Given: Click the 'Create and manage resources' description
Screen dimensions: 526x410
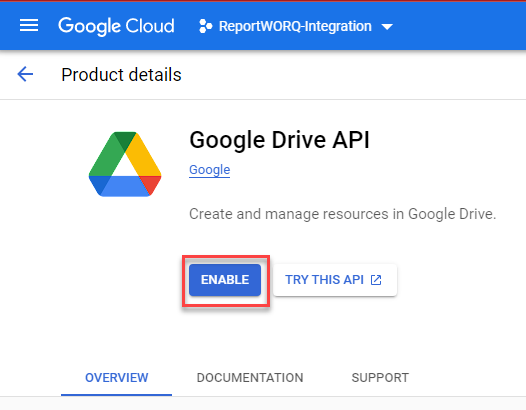Looking at the screenshot, I should 343,214.
